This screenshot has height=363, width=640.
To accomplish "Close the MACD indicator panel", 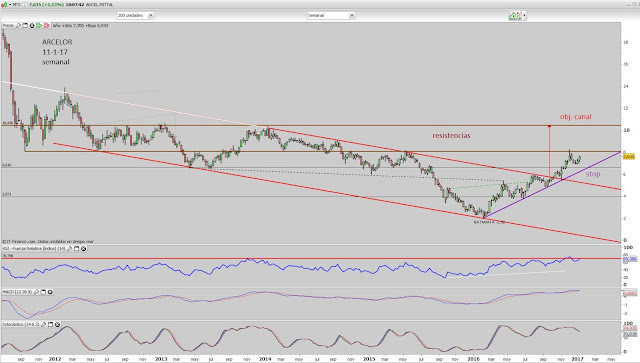I will [50, 292].
